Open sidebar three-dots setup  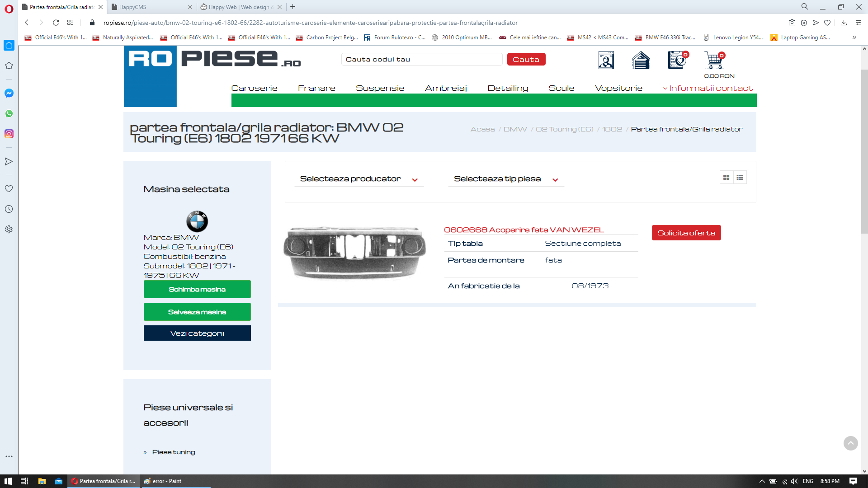(x=9, y=456)
